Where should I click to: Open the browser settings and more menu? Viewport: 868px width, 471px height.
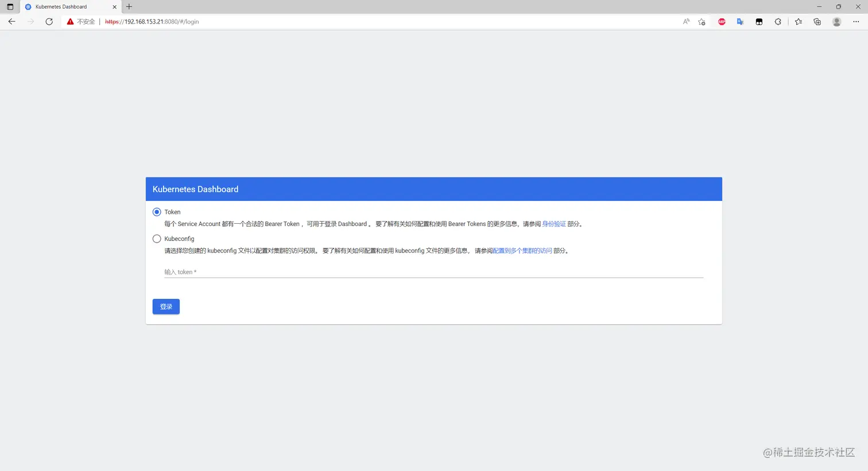tap(856, 22)
